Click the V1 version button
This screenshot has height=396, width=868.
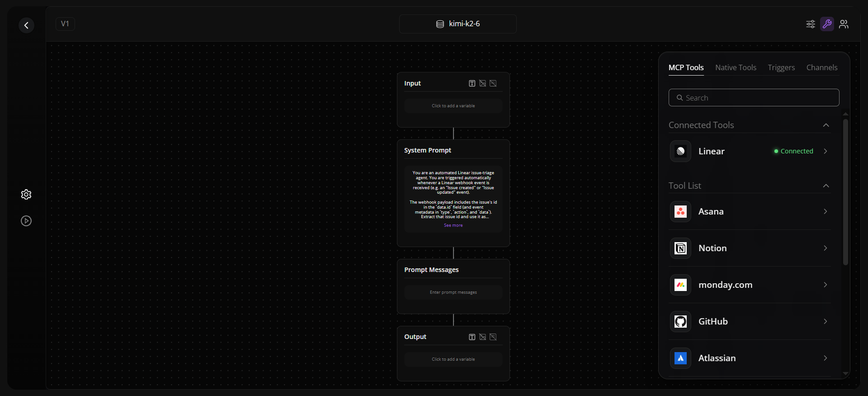click(65, 24)
